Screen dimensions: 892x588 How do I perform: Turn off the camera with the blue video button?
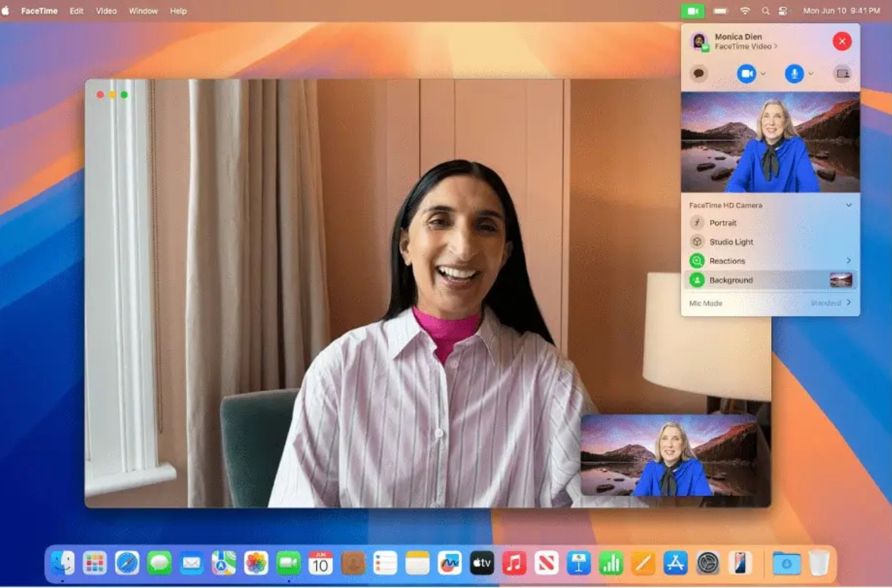coord(746,73)
